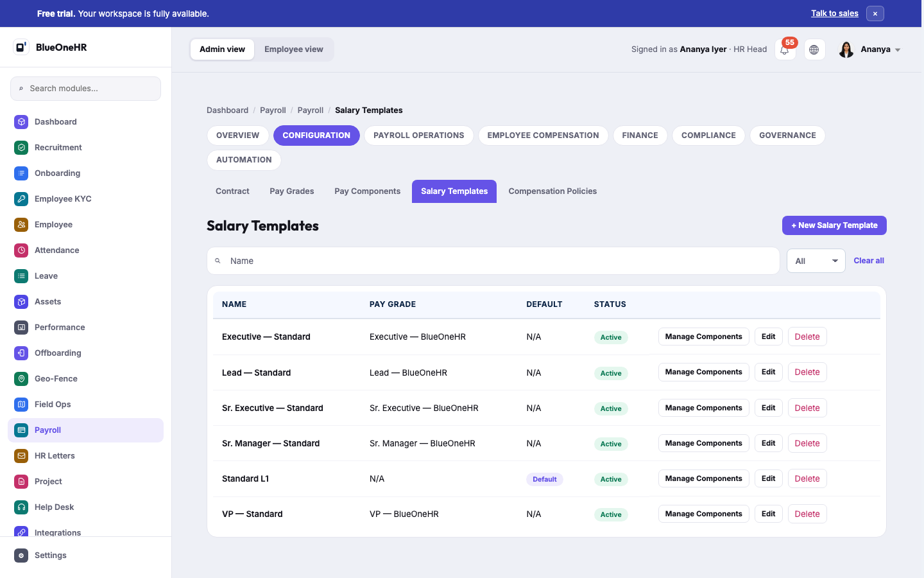
Task: Edit the Standard L1 template
Action: [x=768, y=478]
